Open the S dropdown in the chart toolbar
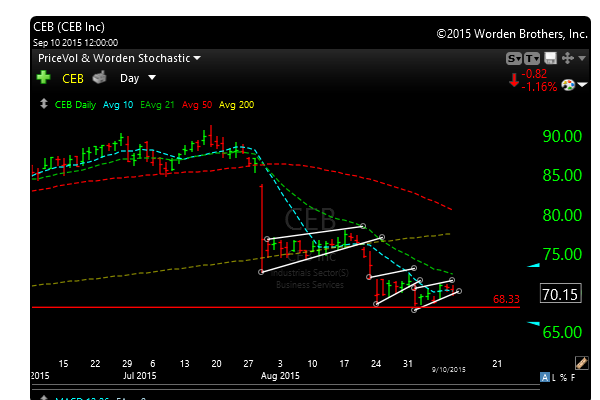The height and width of the screenshot is (400, 600). pos(514,59)
